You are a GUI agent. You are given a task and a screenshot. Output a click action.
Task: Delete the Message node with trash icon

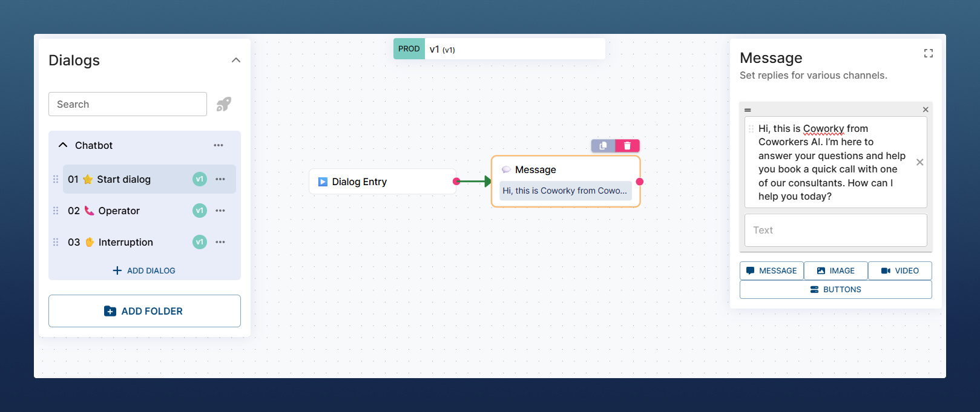point(627,146)
